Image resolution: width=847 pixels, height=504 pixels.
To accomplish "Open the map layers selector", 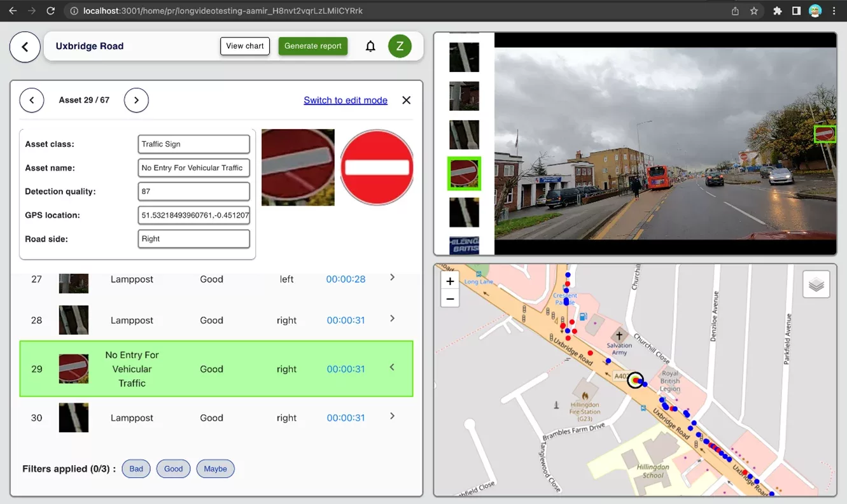I will coord(816,285).
